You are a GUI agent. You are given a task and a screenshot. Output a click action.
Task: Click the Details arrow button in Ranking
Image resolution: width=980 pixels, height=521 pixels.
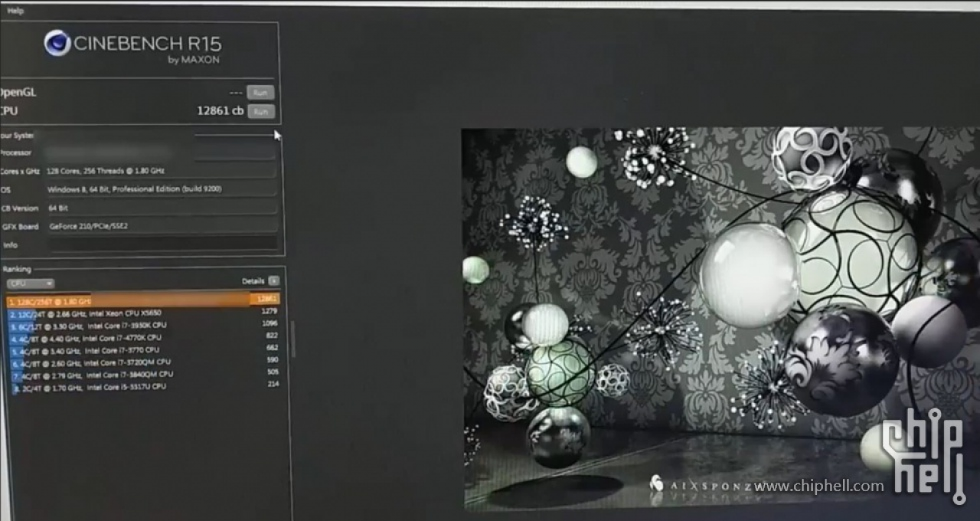pyautogui.click(x=274, y=281)
